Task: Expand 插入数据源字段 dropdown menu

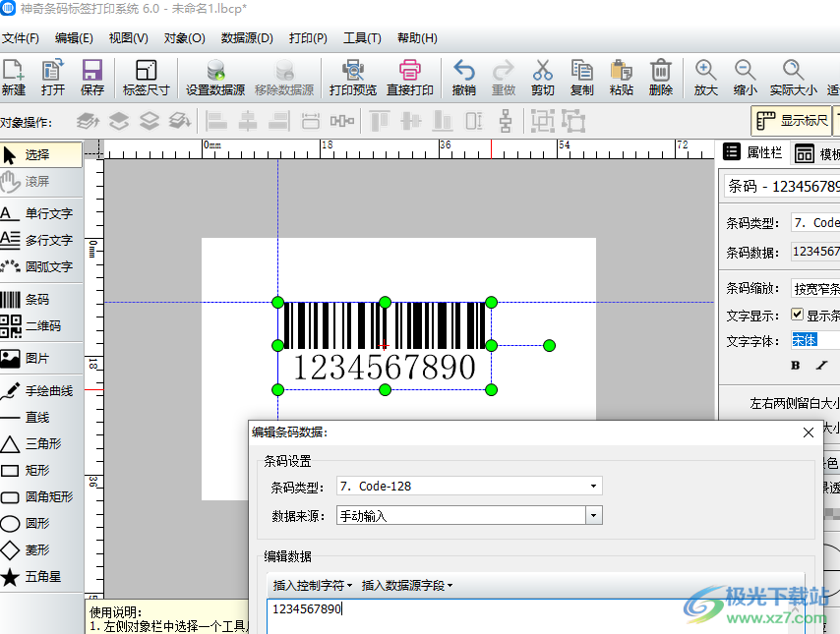Action: [407, 585]
